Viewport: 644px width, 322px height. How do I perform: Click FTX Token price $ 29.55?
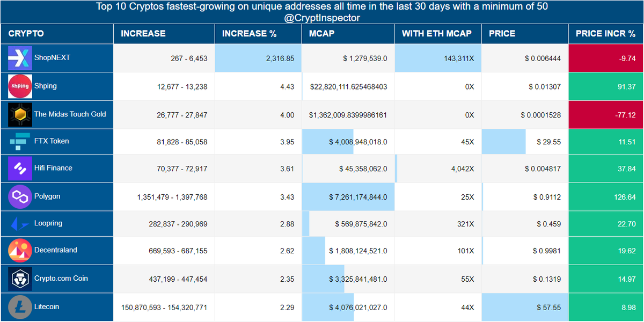pos(549,142)
